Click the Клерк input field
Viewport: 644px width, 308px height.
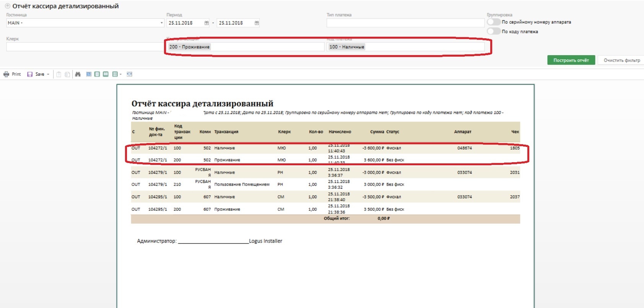coord(84,47)
